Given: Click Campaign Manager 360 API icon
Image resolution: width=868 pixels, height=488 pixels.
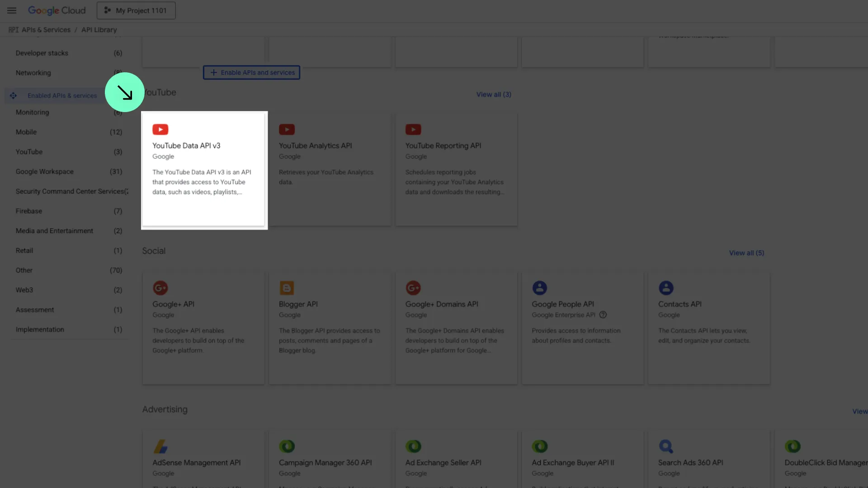Looking at the screenshot, I should click(x=287, y=446).
